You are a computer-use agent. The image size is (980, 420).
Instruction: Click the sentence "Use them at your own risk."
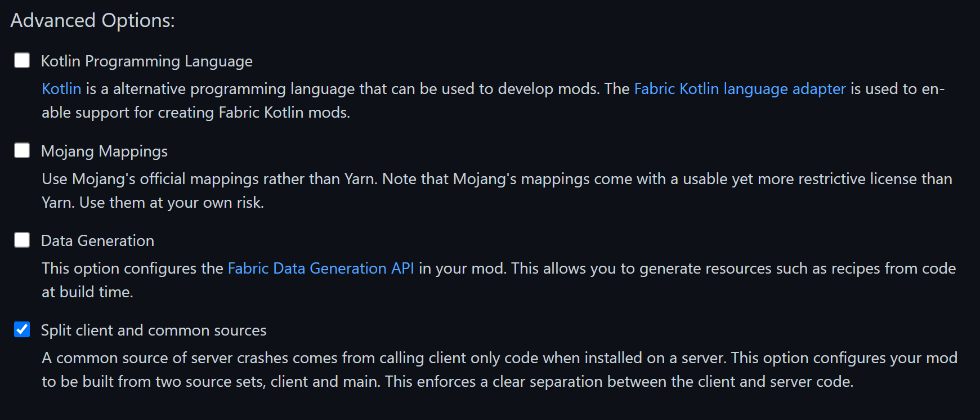[172, 203]
